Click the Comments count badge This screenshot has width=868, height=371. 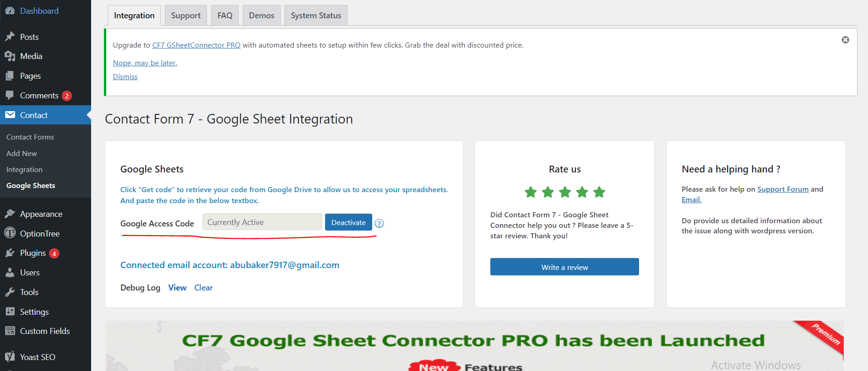click(67, 96)
